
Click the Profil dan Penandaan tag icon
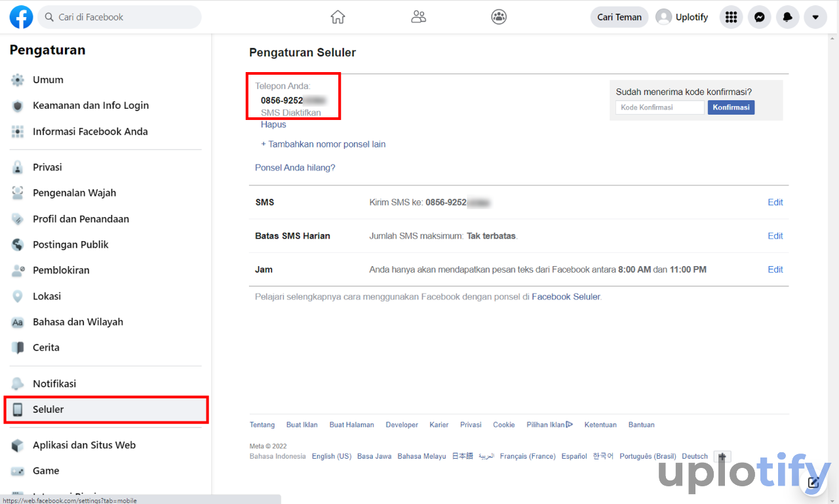pyautogui.click(x=18, y=219)
